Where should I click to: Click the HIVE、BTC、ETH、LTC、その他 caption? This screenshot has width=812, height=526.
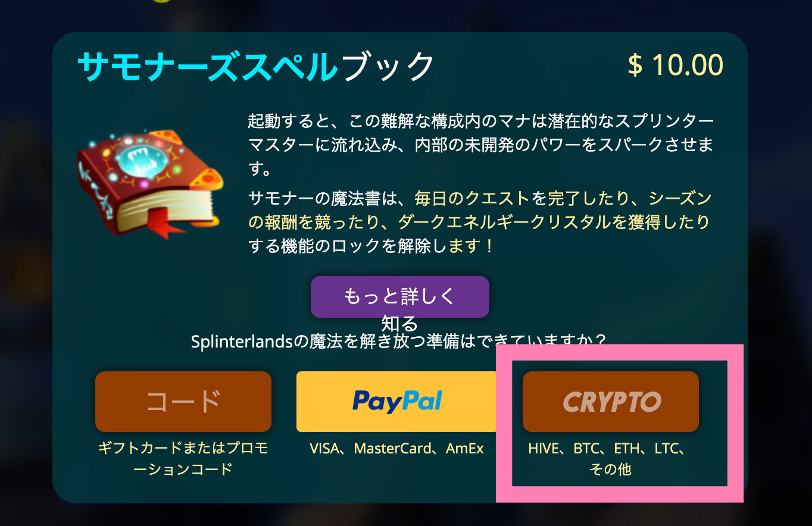[610, 459]
